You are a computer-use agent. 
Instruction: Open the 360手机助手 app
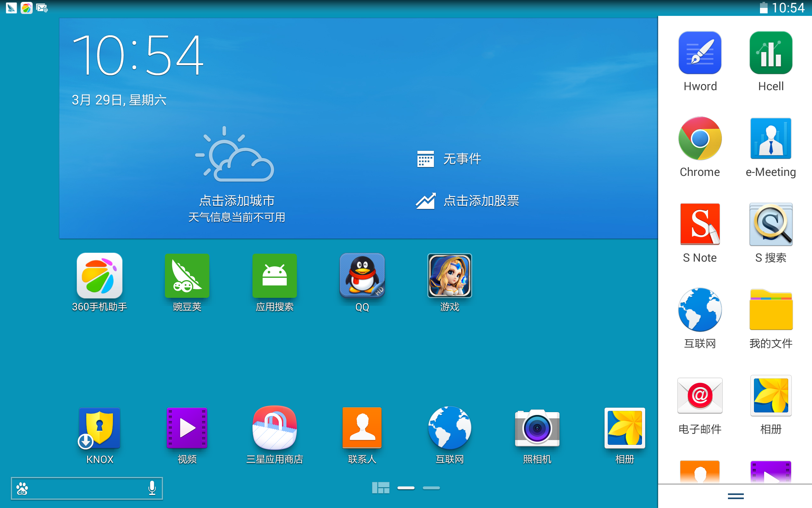99,276
